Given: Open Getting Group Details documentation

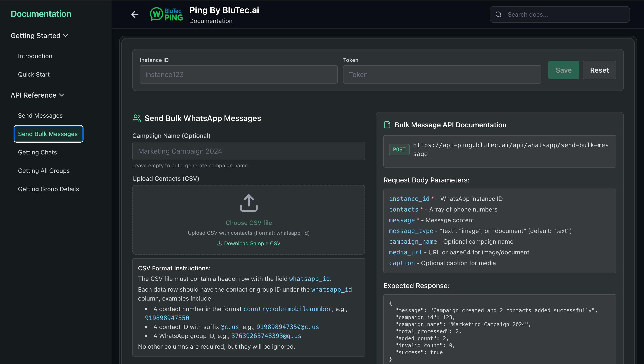Looking at the screenshot, I should [48, 189].
